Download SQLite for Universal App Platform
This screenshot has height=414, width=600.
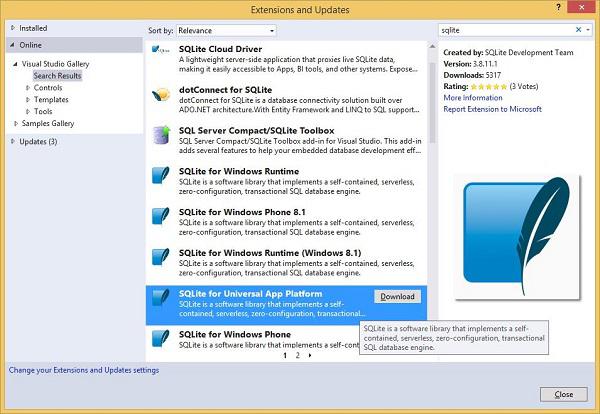point(397,297)
